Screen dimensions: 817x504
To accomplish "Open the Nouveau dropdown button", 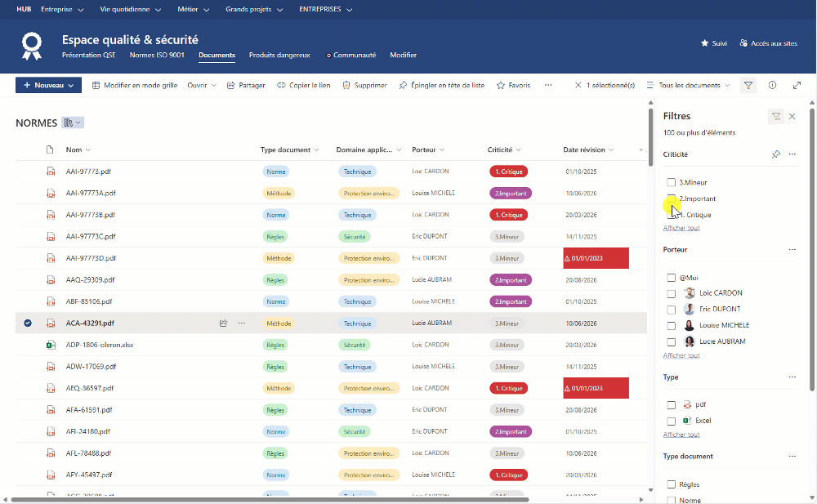I will click(x=48, y=85).
